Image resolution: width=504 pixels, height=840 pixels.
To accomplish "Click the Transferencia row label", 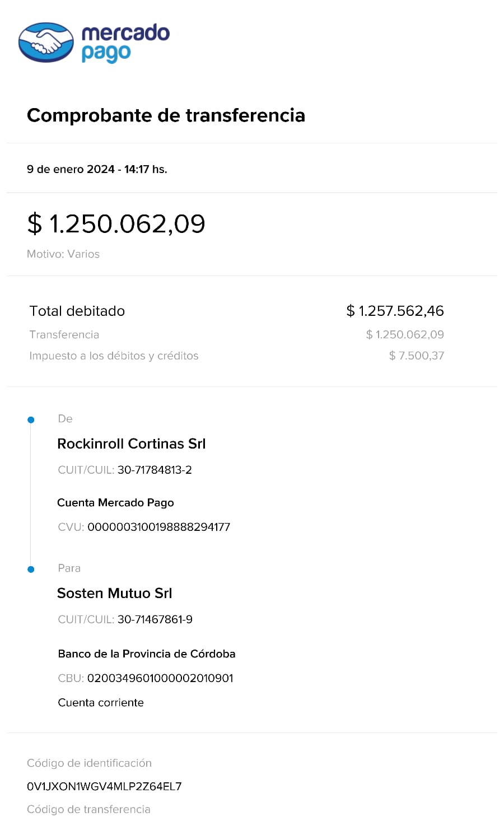I will [64, 335].
